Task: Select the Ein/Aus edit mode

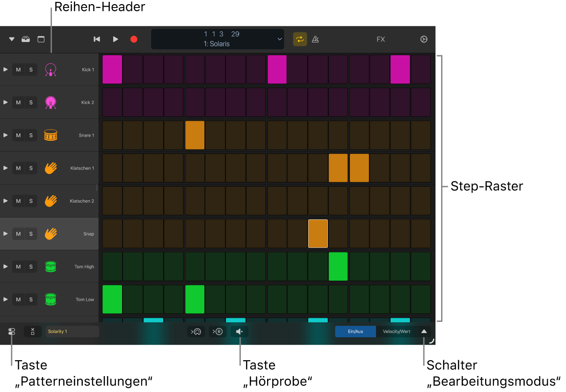Action: click(x=355, y=331)
